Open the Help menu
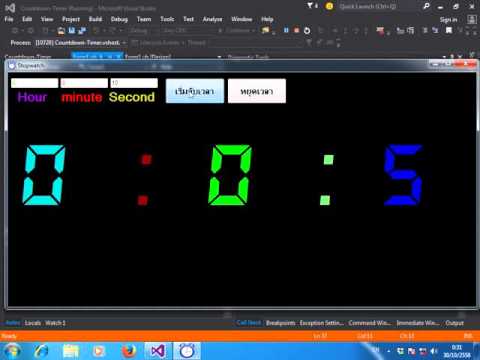 pos(267,19)
